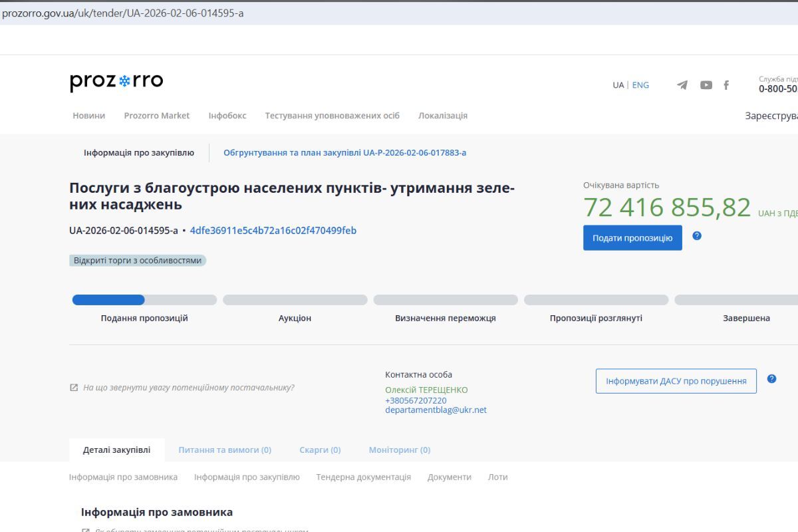Image resolution: width=798 pixels, height=532 pixels.
Task: Open the Prozorro Market menu item
Action: pyautogui.click(x=157, y=115)
